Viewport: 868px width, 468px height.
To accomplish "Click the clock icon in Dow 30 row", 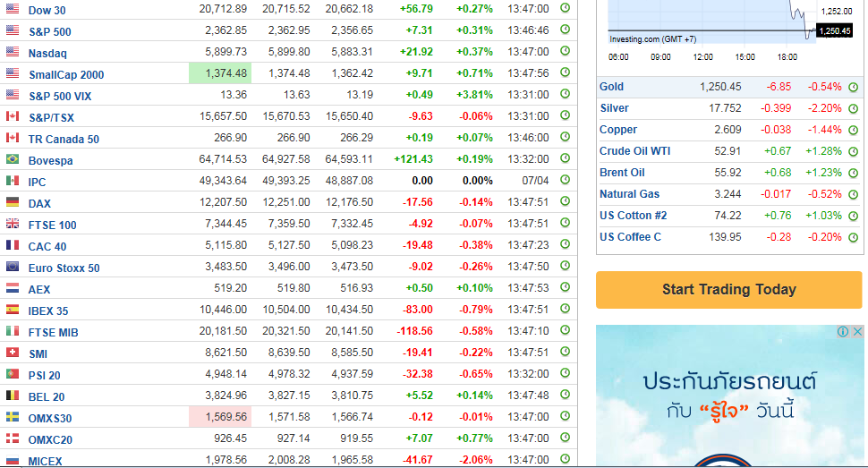I will (565, 8).
